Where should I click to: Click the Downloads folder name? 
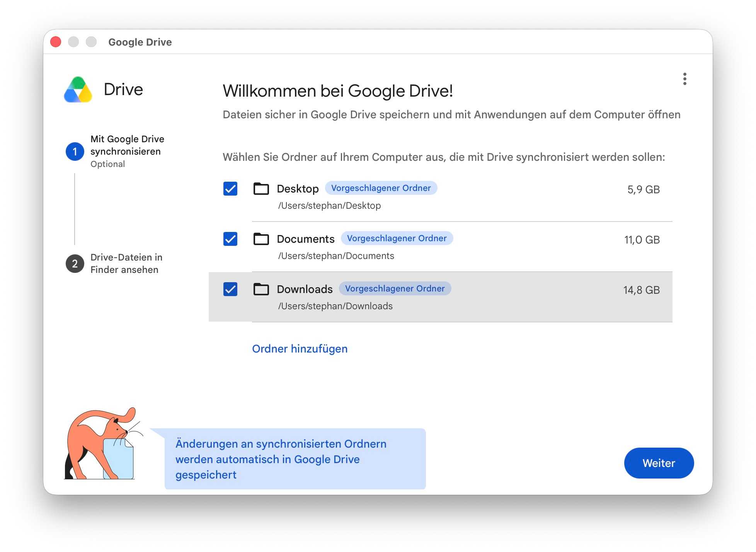(305, 289)
